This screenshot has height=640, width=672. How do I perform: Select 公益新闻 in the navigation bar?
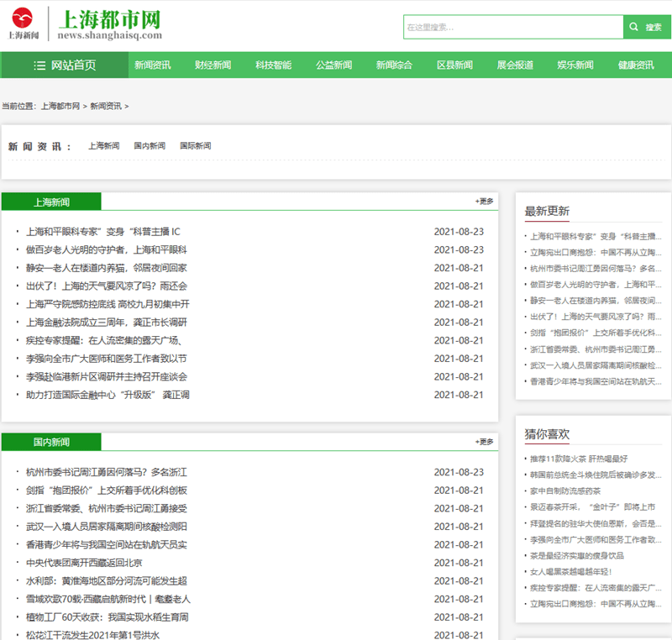(333, 66)
